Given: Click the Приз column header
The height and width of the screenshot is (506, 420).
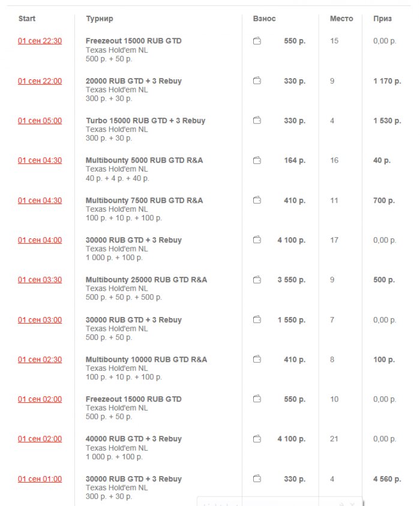Looking at the screenshot, I should pyautogui.click(x=382, y=19).
